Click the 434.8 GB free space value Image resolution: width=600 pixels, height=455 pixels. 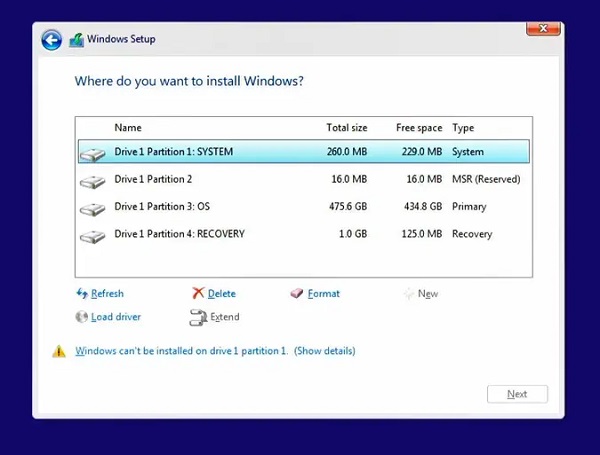tap(423, 207)
